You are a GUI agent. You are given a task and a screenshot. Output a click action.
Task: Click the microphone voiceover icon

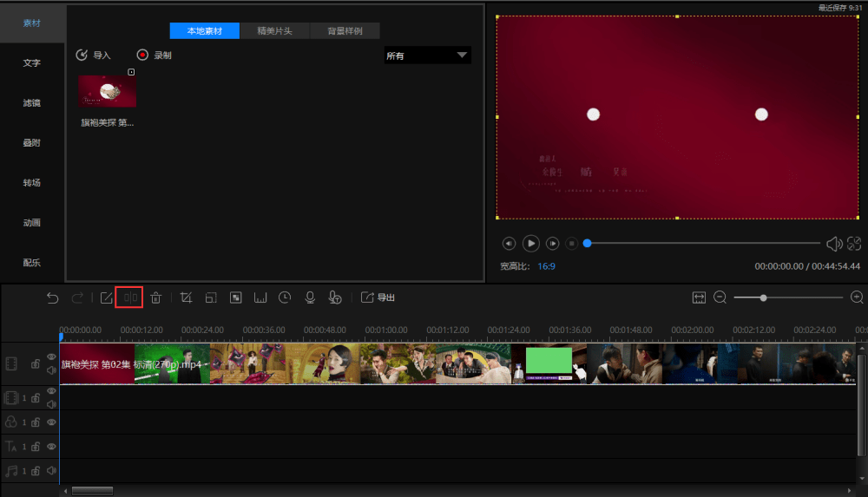tap(309, 298)
